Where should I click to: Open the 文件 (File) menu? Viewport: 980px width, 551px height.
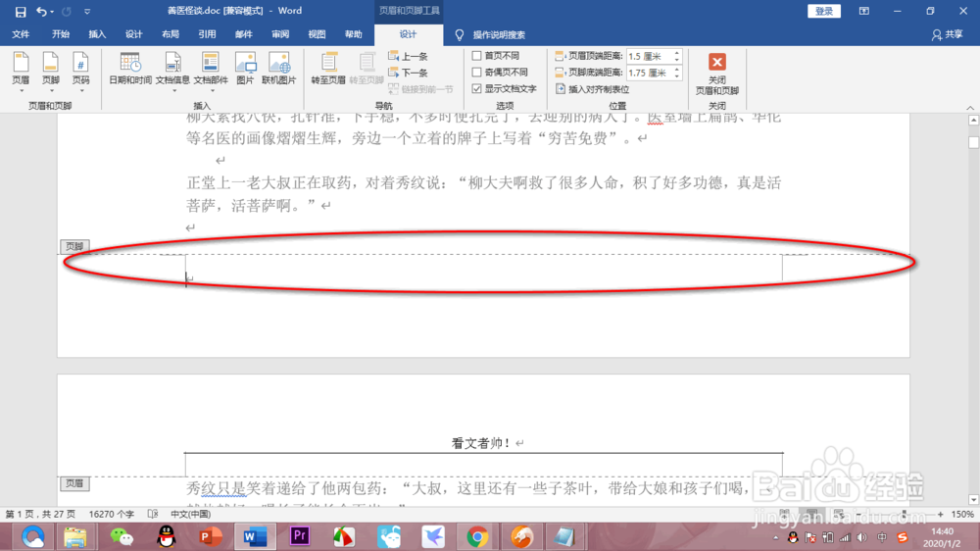tap(21, 34)
